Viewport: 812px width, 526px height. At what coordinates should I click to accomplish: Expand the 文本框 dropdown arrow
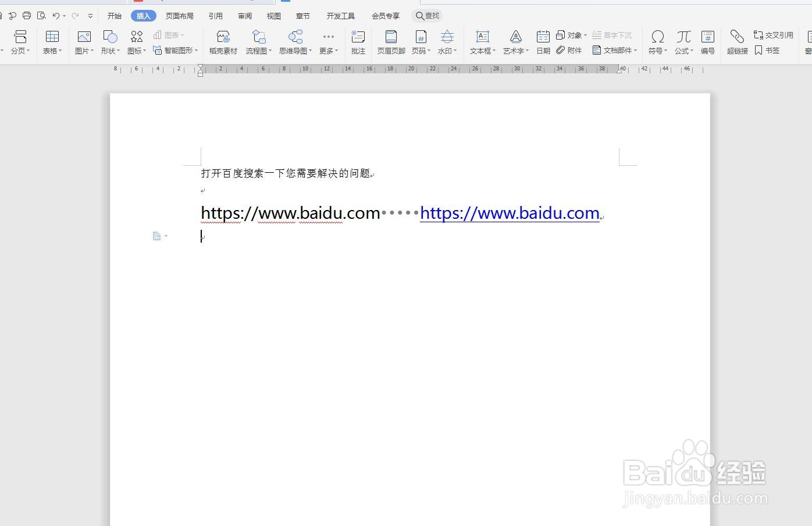click(494, 51)
